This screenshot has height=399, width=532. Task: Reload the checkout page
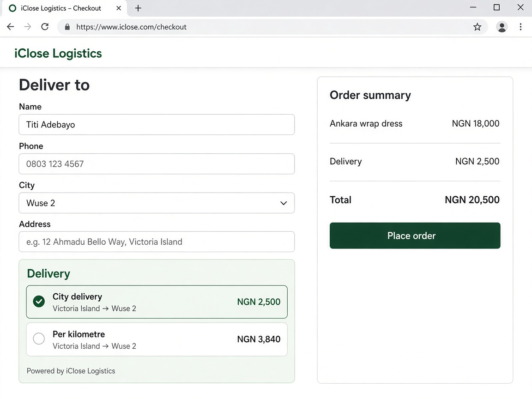point(45,27)
